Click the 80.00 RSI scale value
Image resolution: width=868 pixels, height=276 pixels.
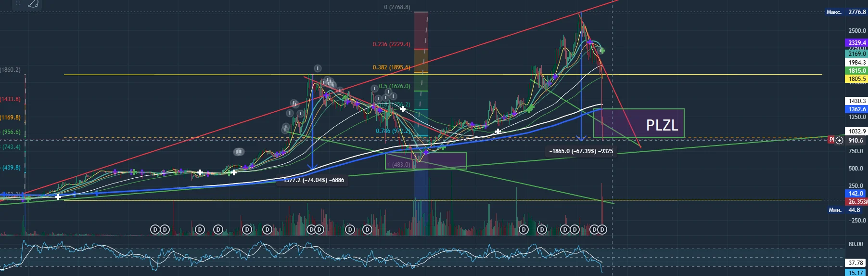(x=855, y=244)
